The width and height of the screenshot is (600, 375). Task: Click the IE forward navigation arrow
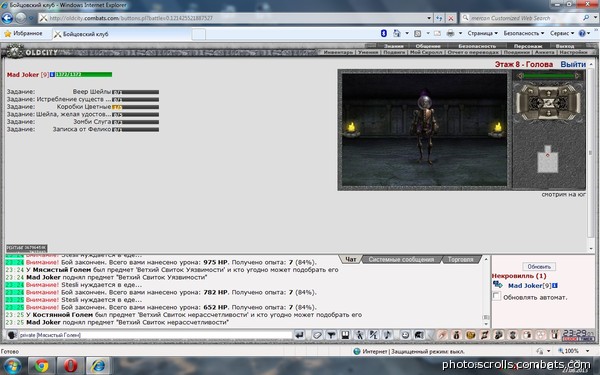click(21, 18)
